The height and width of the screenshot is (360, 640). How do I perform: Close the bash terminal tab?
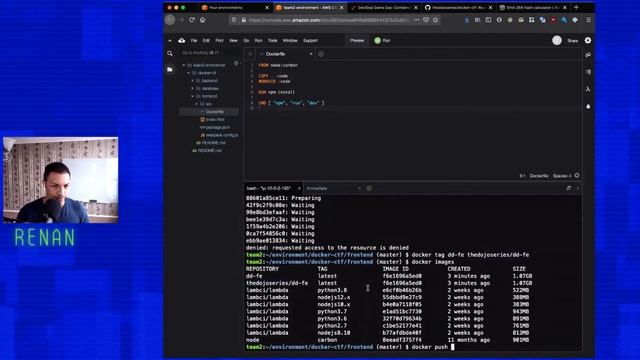click(299, 188)
